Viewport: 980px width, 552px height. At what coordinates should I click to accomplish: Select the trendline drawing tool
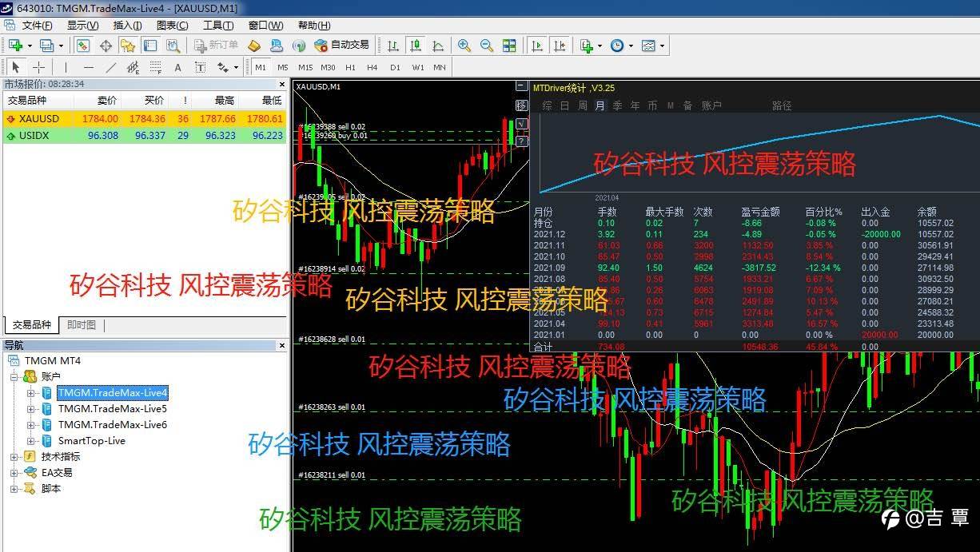pos(111,67)
